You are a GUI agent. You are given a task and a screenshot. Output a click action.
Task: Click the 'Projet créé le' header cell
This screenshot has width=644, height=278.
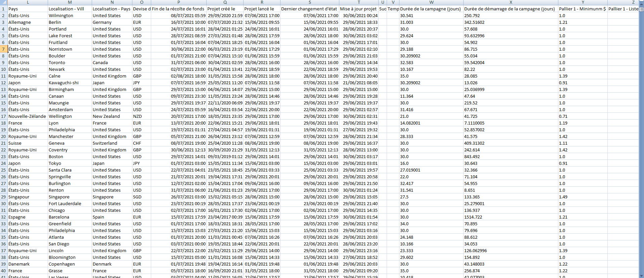(225, 9)
